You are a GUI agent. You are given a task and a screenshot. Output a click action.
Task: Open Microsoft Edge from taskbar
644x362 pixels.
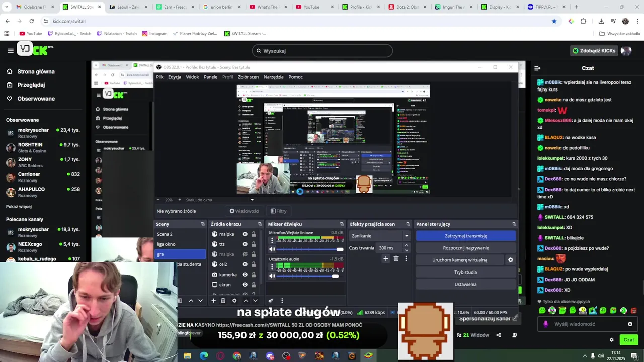(x=204, y=356)
